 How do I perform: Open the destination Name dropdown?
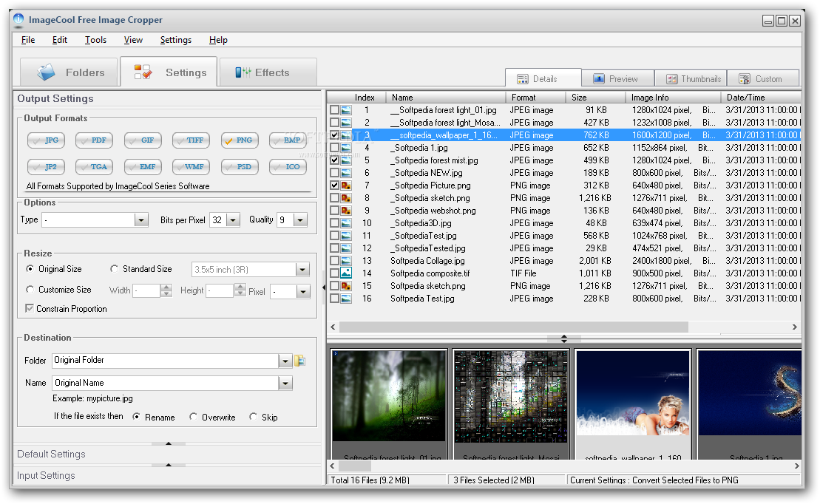tap(285, 384)
